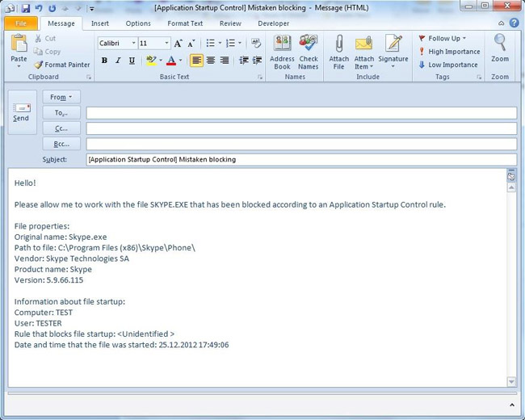Click the Cc... button
Screen dimensions: 525x420
[x=61, y=128]
